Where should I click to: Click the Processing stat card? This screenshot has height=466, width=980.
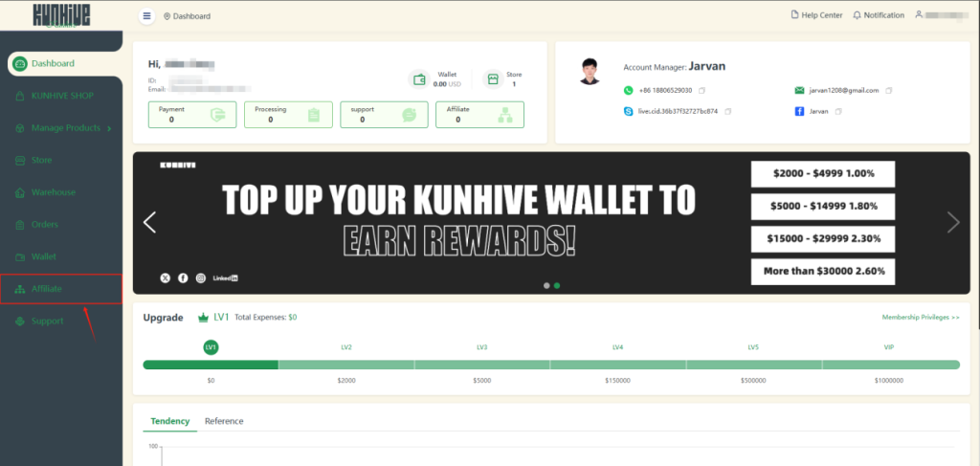coord(288,115)
